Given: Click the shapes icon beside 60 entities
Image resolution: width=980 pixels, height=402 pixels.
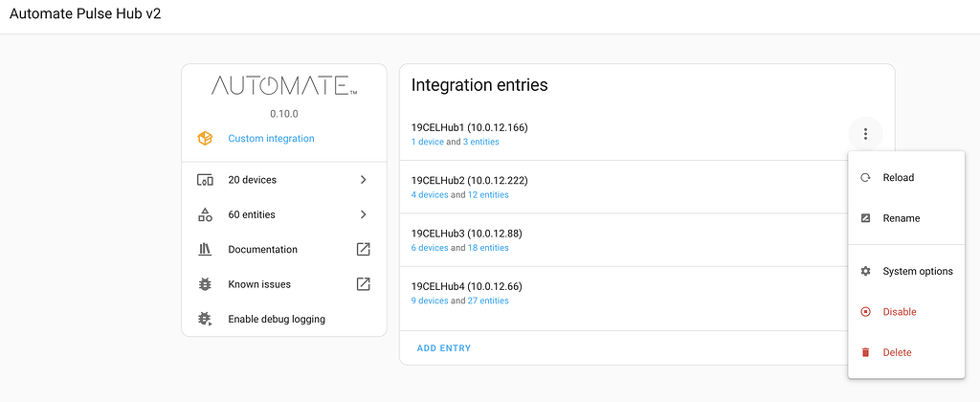Looking at the screenshot, I should (205, 214).
